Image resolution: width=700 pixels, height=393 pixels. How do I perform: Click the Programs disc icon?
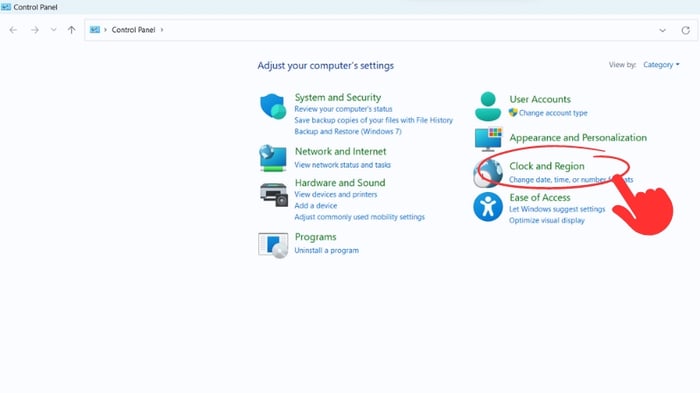pos(273,245)
